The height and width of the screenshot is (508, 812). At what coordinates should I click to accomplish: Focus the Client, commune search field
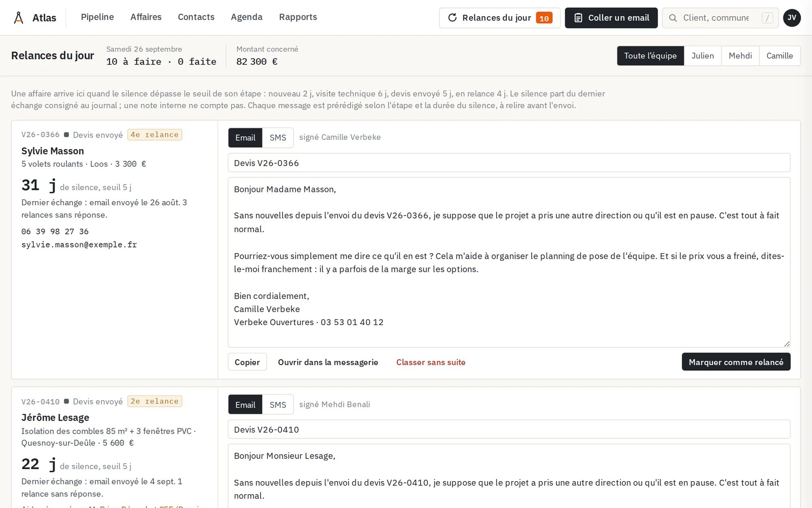[x=720, y=18]
